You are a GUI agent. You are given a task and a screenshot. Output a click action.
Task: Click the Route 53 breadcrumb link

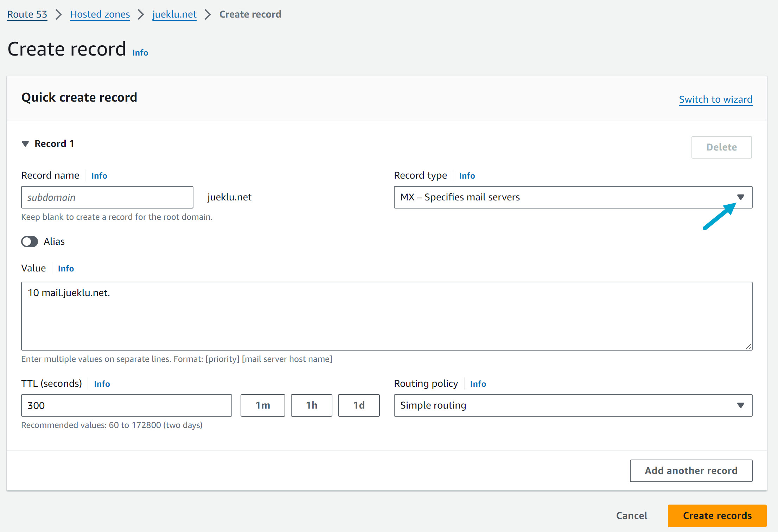[x=27, y=14]
